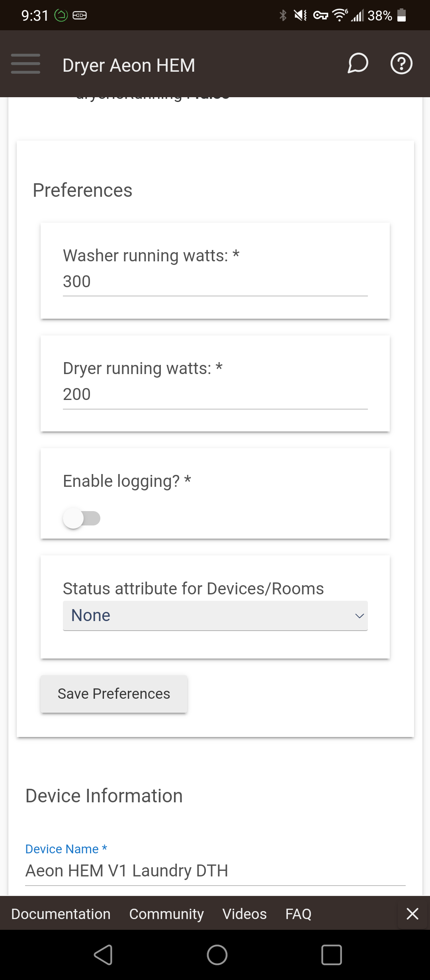The width and height of the screenshot is (430, 980).
Task: Close the bottom help links bar
Action: [x=412, y=913]
